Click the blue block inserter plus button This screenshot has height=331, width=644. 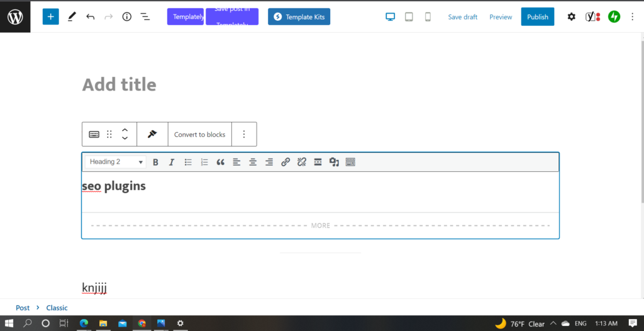click(x=50, y=17)
